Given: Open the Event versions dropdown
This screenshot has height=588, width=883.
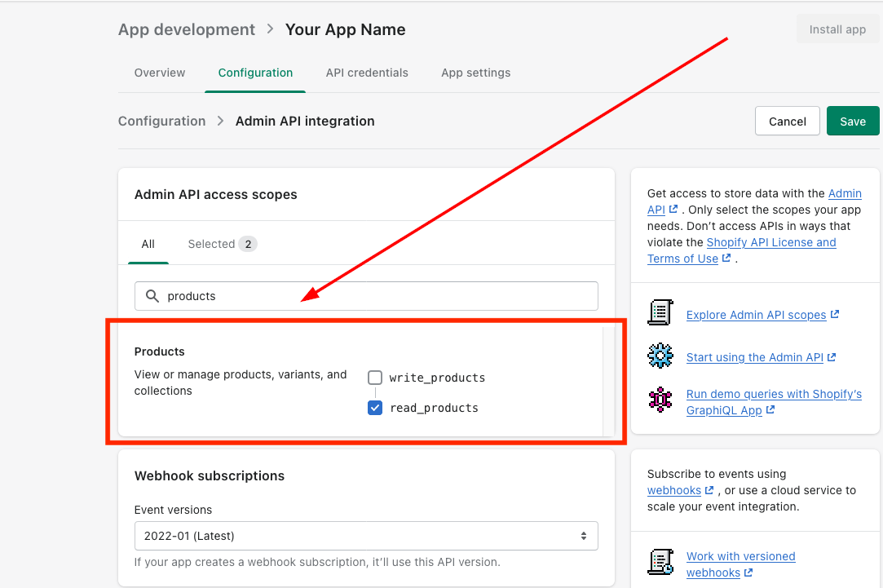Looking at the screenshot, I should [366, 536].
